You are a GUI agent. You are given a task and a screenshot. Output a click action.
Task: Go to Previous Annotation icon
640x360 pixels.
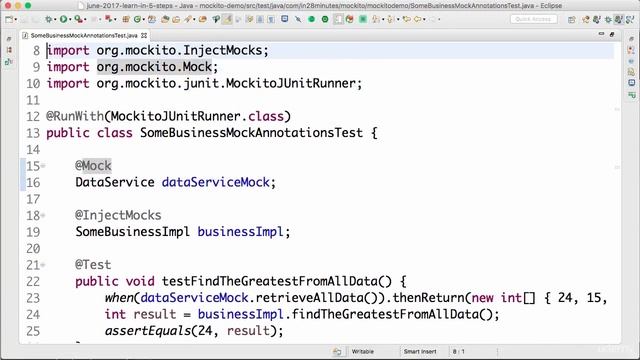[x=391, y=19]
